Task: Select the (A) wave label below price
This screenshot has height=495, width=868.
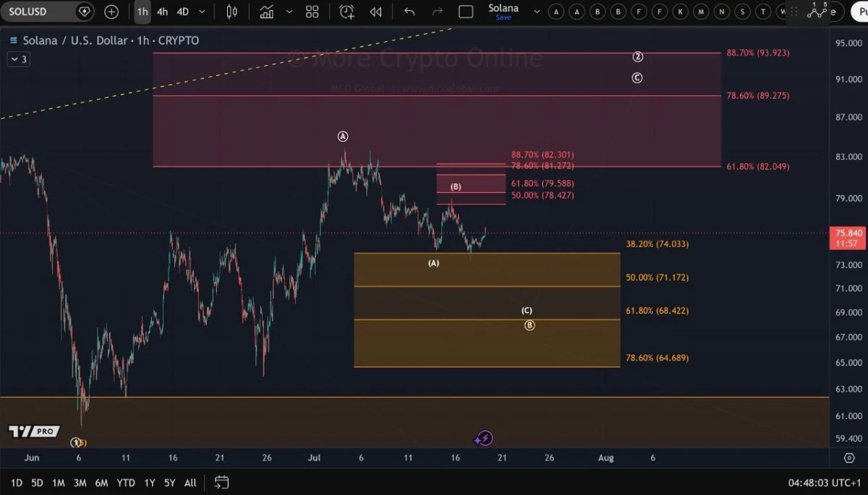Action: [x=433, y=264]
